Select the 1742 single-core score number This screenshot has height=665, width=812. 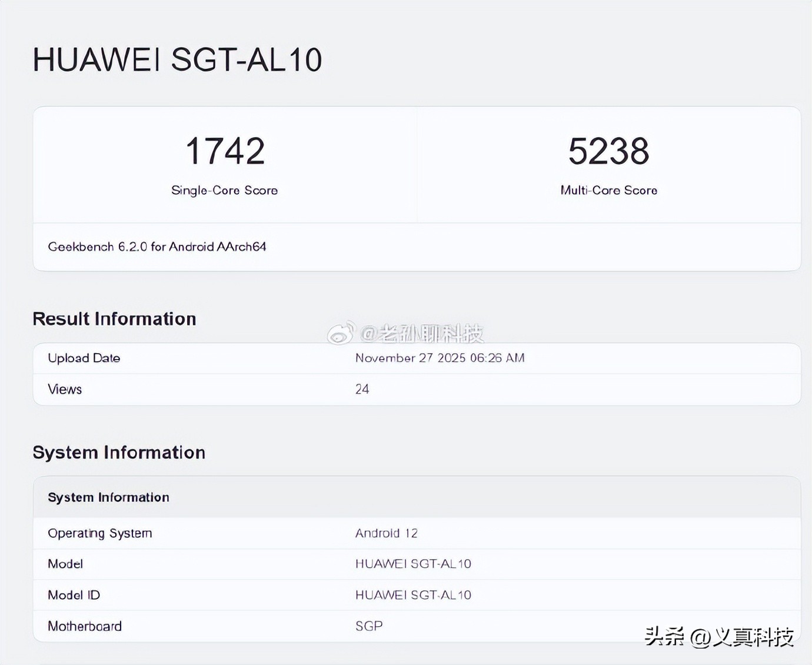tap(225, 151)
